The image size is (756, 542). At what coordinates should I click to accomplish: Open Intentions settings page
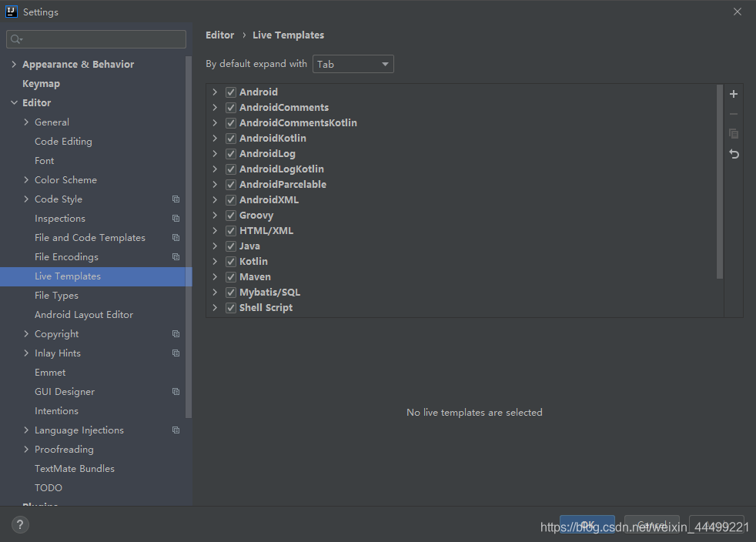[56, 411]
